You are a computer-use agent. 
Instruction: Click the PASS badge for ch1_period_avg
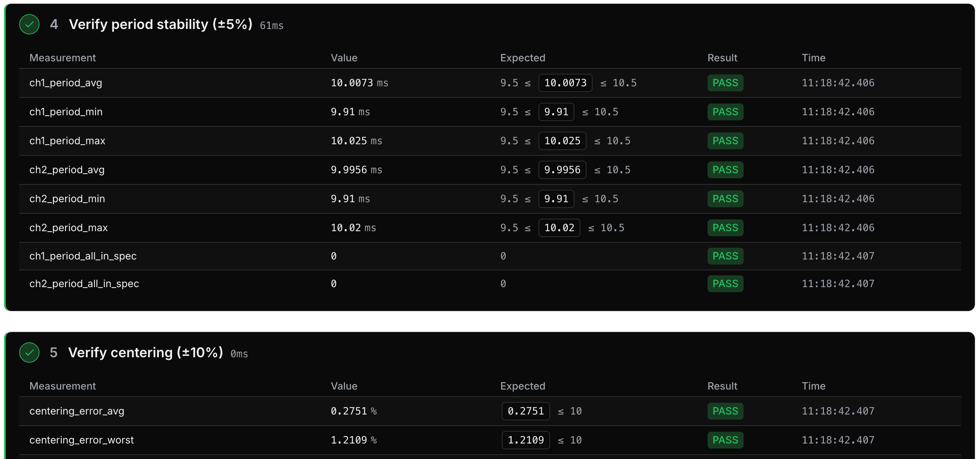click(725, 83)
